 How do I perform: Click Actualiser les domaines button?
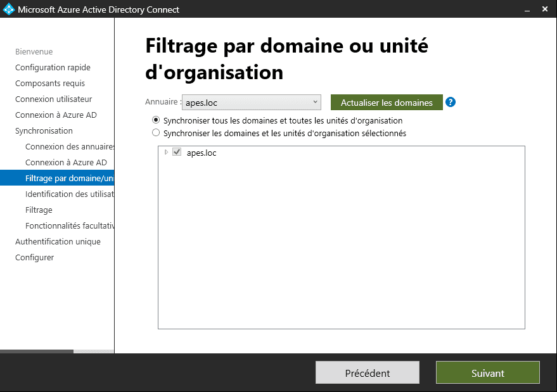pos(387,103)
